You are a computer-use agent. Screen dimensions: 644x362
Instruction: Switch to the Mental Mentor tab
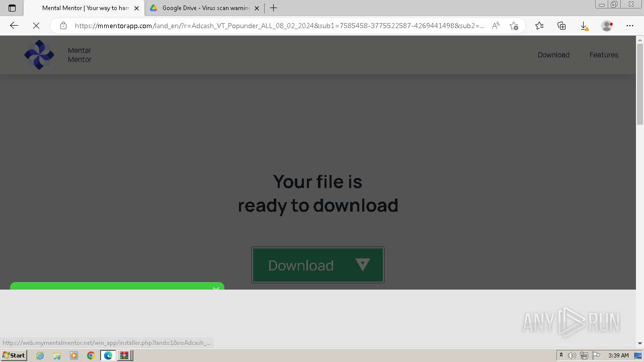84,8
